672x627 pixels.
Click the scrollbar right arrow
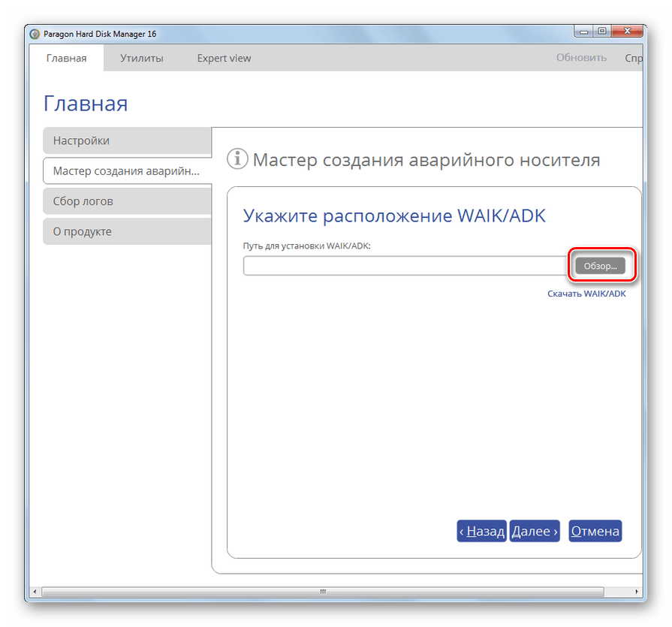tap(636, 592)
